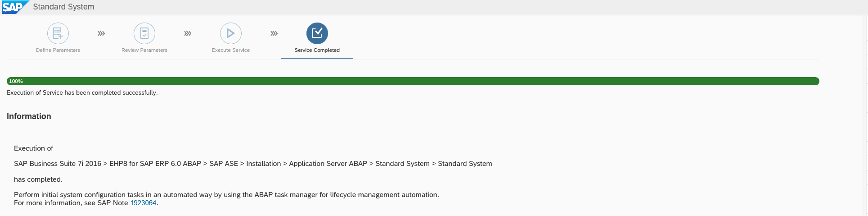Click the ABAP task manager sentence
This screenshot has width=868, height=216.
click(226, 195)
